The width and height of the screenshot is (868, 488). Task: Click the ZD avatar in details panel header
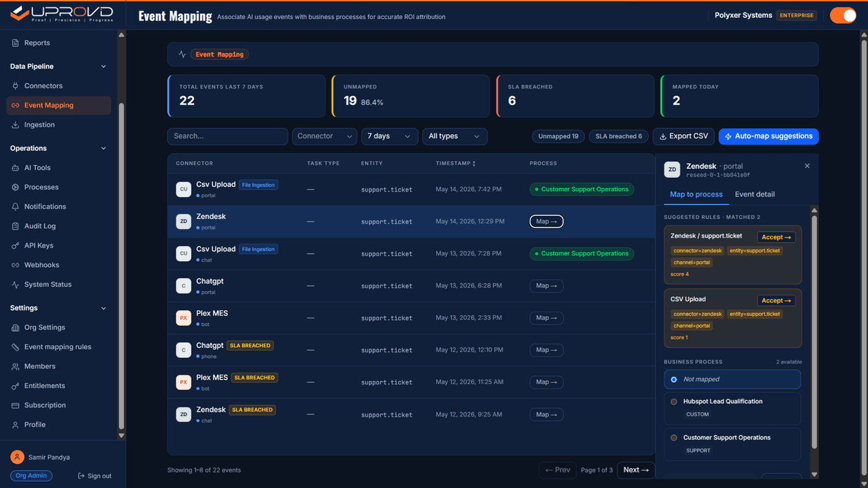(672, 169)
